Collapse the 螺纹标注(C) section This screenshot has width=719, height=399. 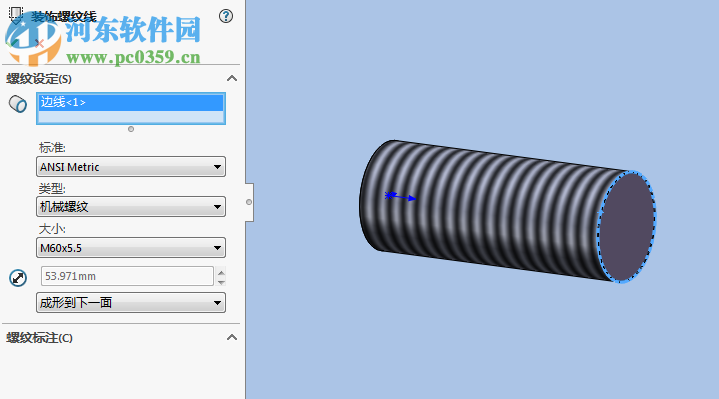pos(232,338)
